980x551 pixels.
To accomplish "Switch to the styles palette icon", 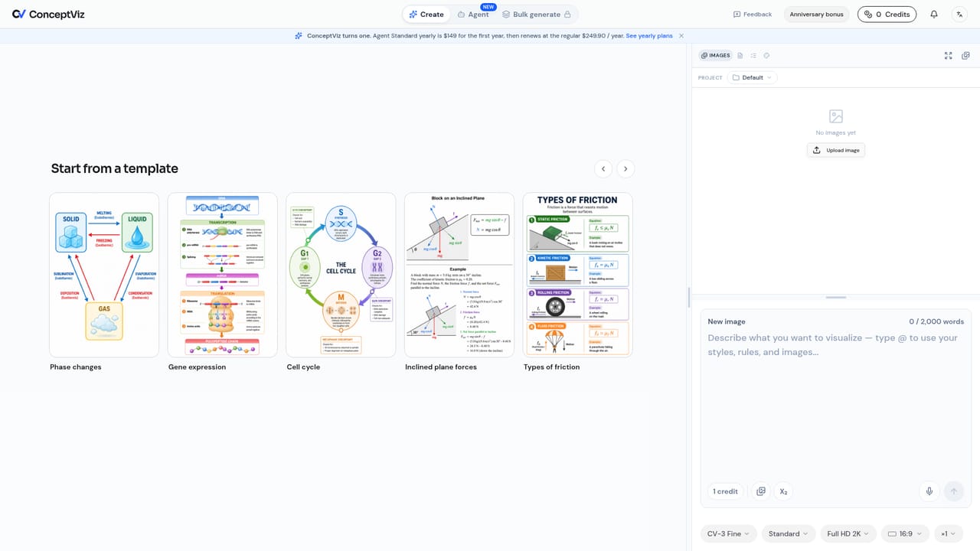I will [x=766, y=56].
